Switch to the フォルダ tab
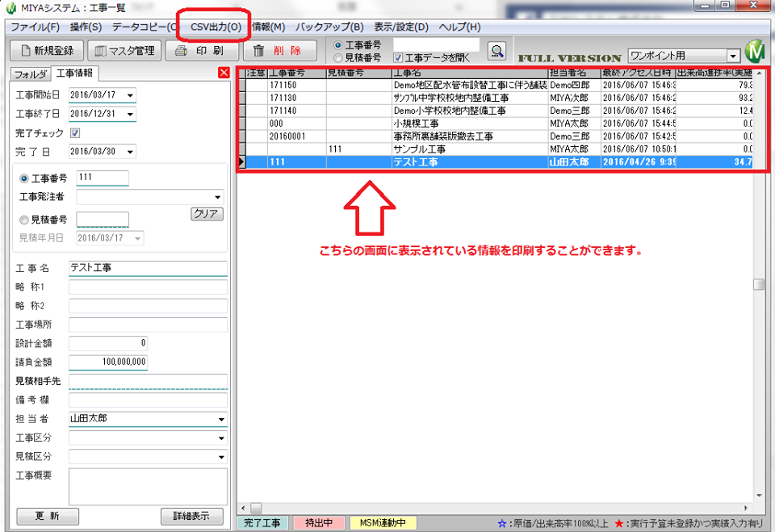The height and width of the screenshot is (532, 775). click(30, 74)
